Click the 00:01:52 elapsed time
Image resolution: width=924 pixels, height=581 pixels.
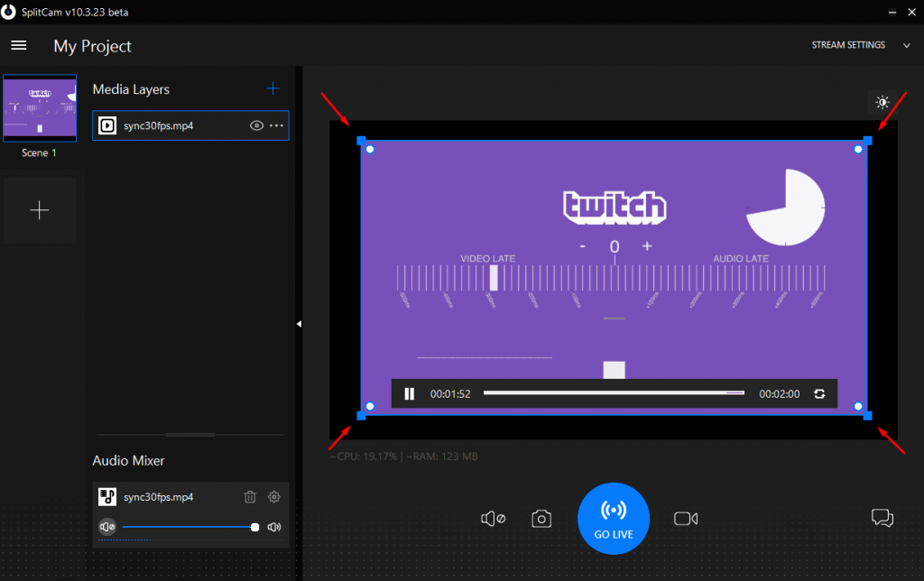(450, 394)
